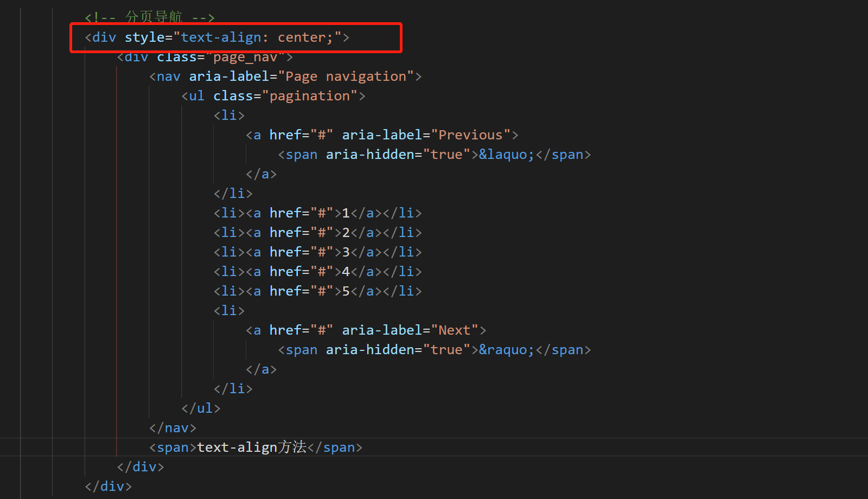Click the "pagination" class value
This screenshot has height=499, width=868.
pos(310,96)
